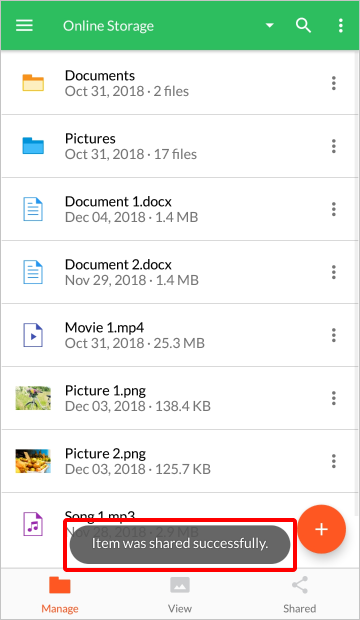Image resolution: width=360 pixels, height=620 pixels.
Task: Dismiss the Item was shared successfully toast
Action: click(x=180, y=544)
